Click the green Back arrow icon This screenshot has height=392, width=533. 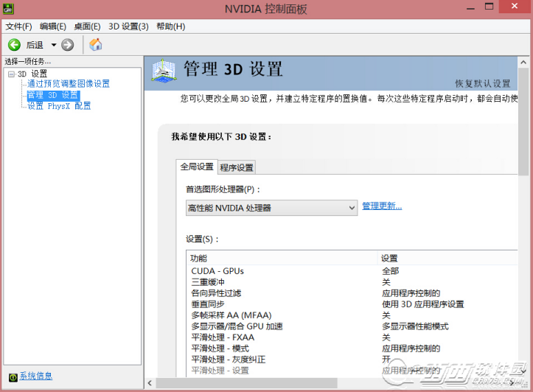coord(14,45)
